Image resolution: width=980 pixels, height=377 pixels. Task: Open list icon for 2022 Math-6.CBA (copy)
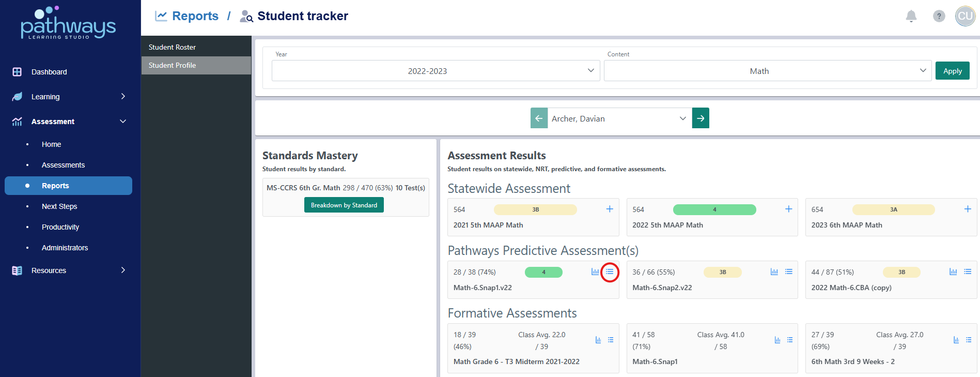point(968,272)
